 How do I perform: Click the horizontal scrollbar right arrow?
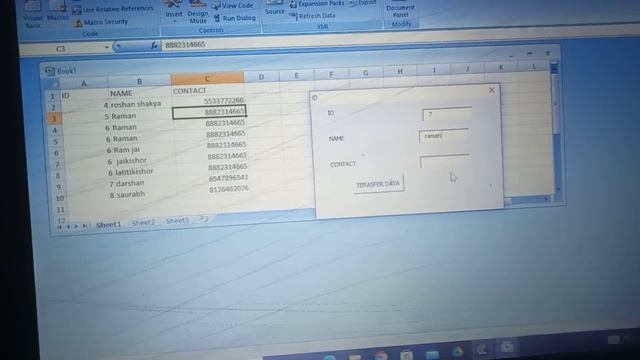[x=546, y=199]
